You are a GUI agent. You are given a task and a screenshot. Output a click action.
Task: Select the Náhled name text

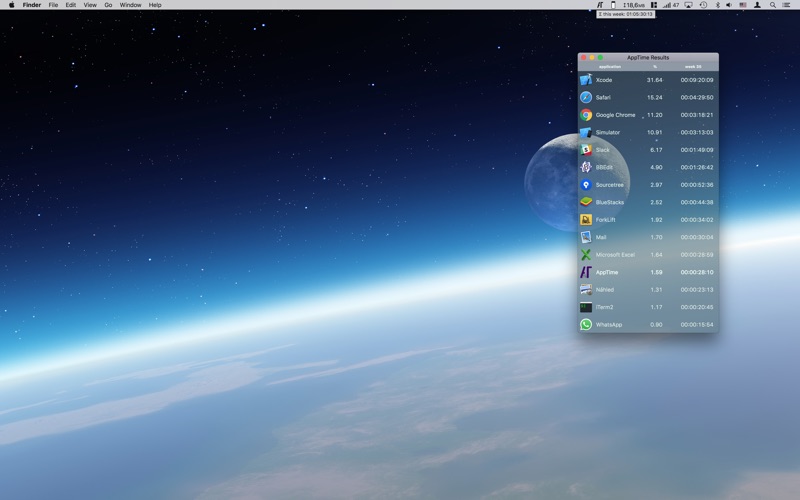coord(605,289)
